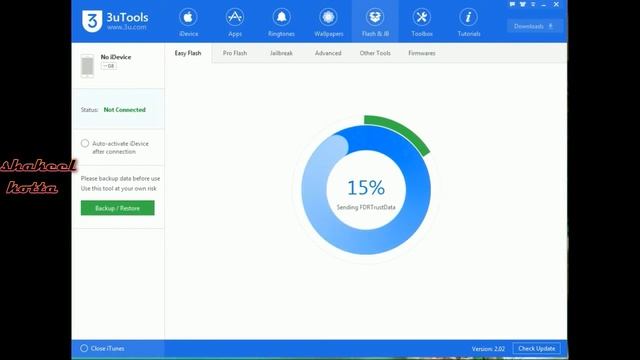Click the Version: 2.02 text

[488, 349]
